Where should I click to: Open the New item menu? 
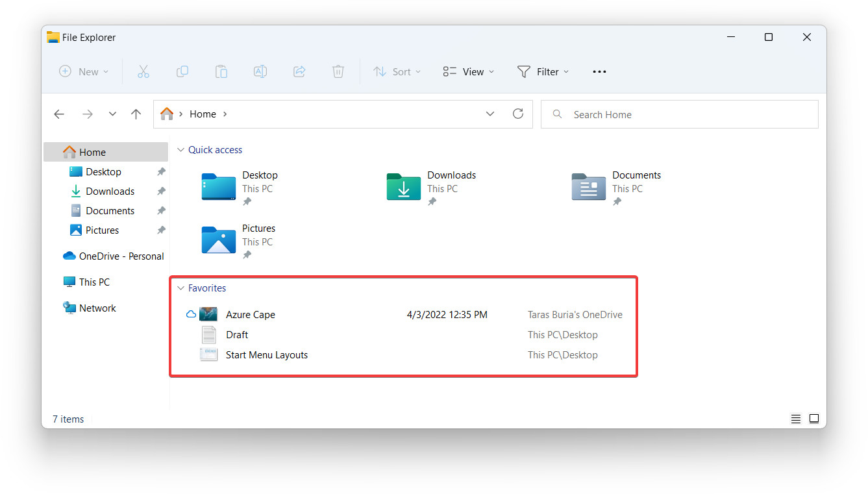click(x=83, y=71)
